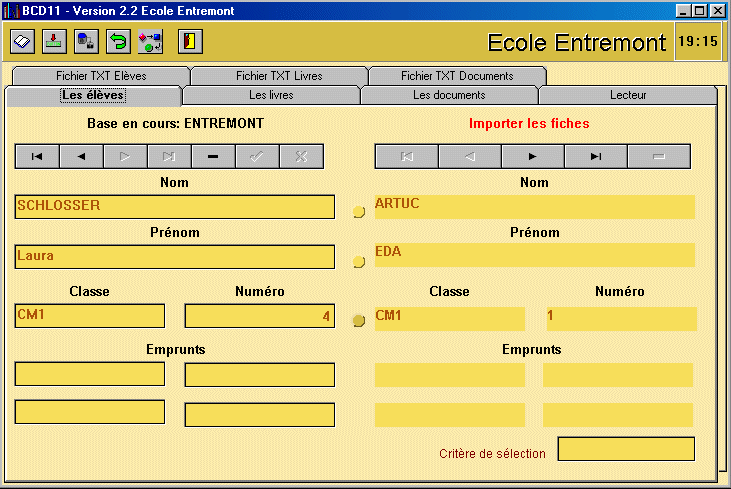The height and width of the screenshot is (489, 731).
Task: Go to previous record in ENTREMONT base
Action: pyautogui.click(x=81, y=156)
